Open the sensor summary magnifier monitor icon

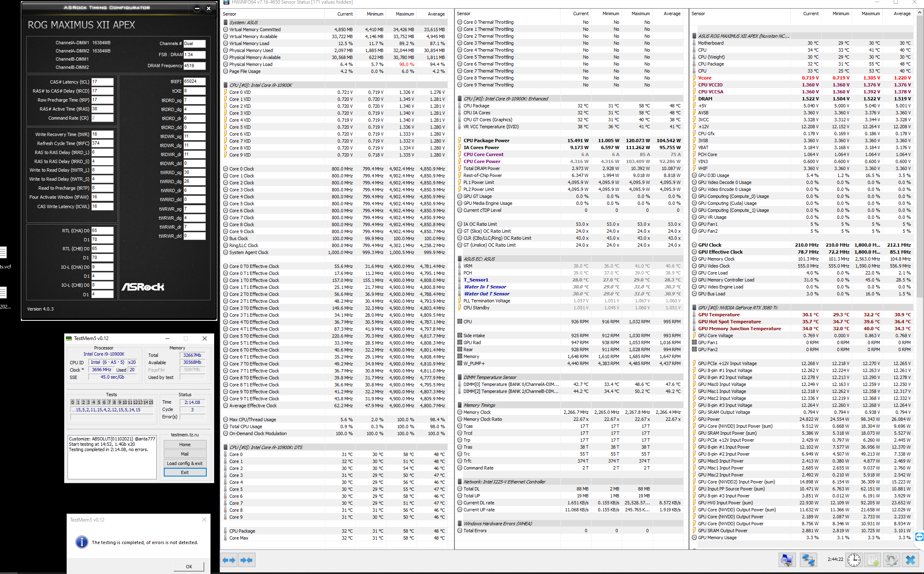click(x=786, y=560)
